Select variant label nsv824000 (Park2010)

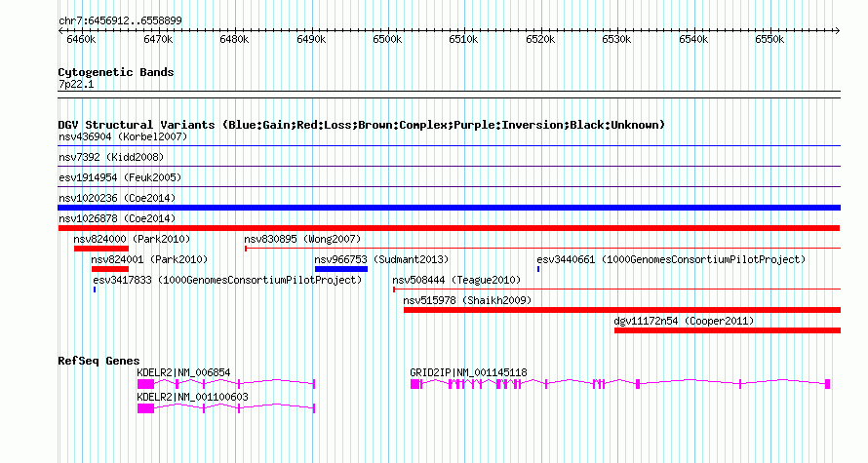click(132, 239)
